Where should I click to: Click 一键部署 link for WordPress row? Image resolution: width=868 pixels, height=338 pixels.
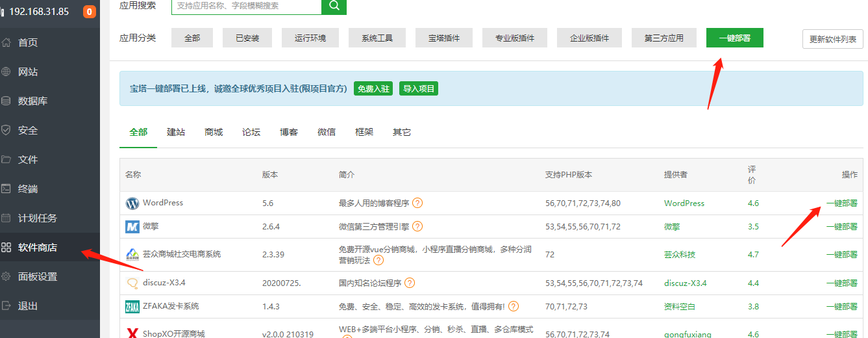click(x=841, y=203)
